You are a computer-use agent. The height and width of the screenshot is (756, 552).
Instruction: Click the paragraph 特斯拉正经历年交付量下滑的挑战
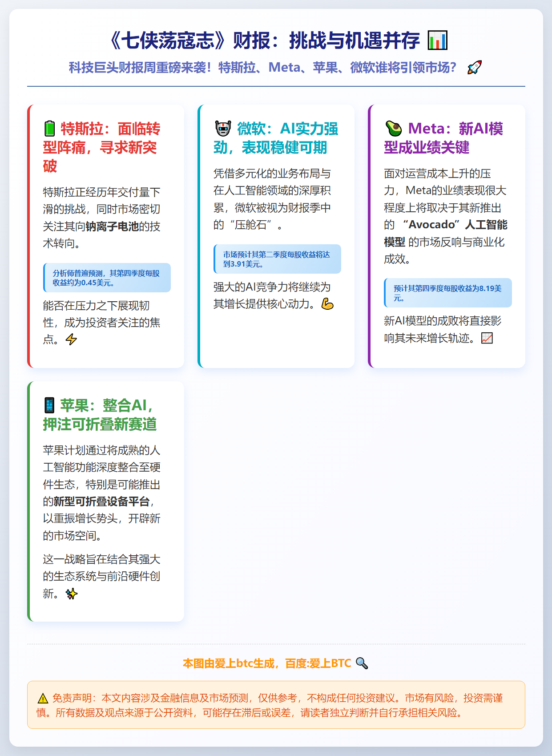click(101, 218)
